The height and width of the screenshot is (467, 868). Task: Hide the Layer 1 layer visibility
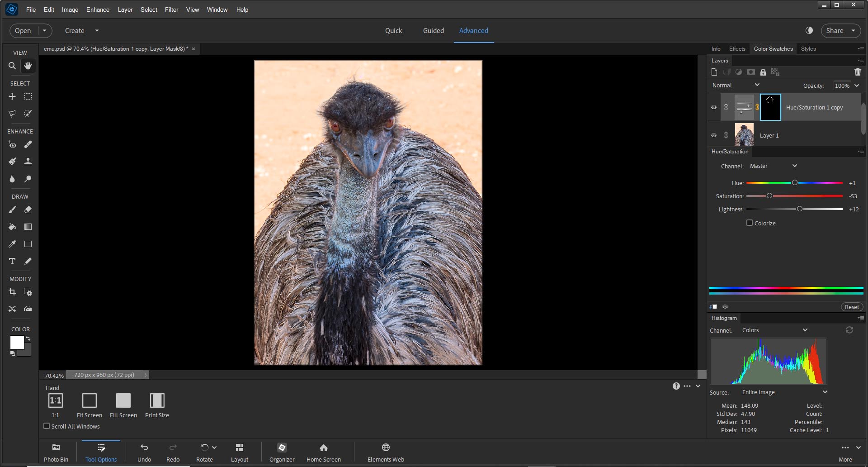[714, 135]
